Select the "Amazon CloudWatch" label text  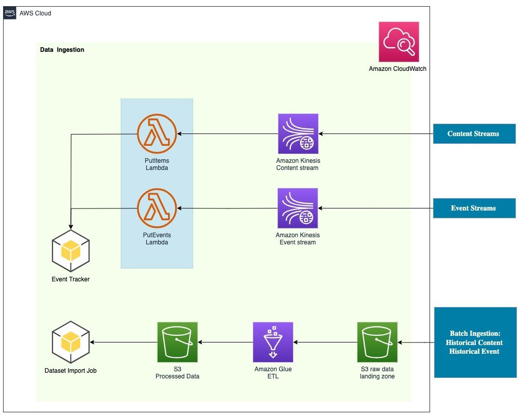point(398,69)
